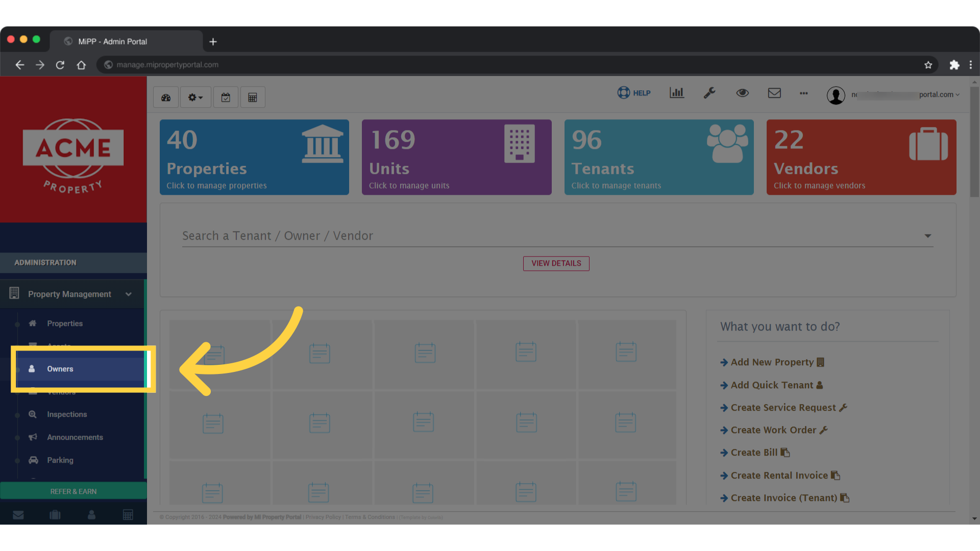Select Announcements in the sidebar
The width and height of the screenshot is (980, 551).
click(75, 437)
